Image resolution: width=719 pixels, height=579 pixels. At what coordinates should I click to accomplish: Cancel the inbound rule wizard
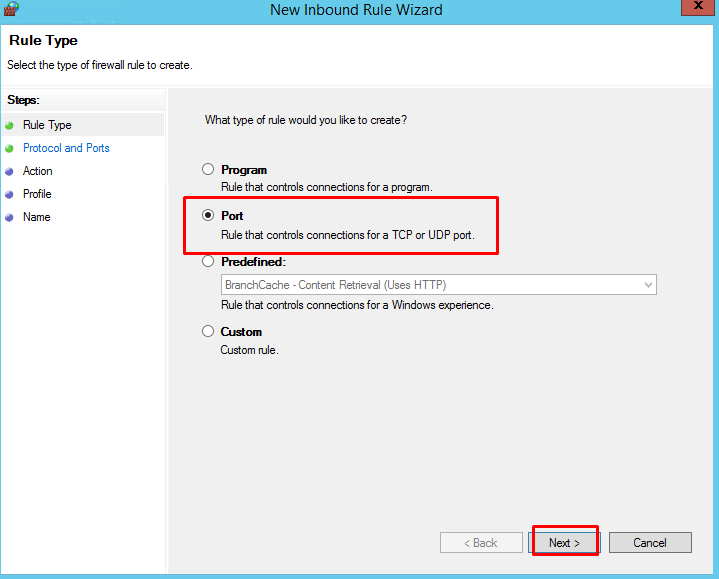(x=650, y=543)
